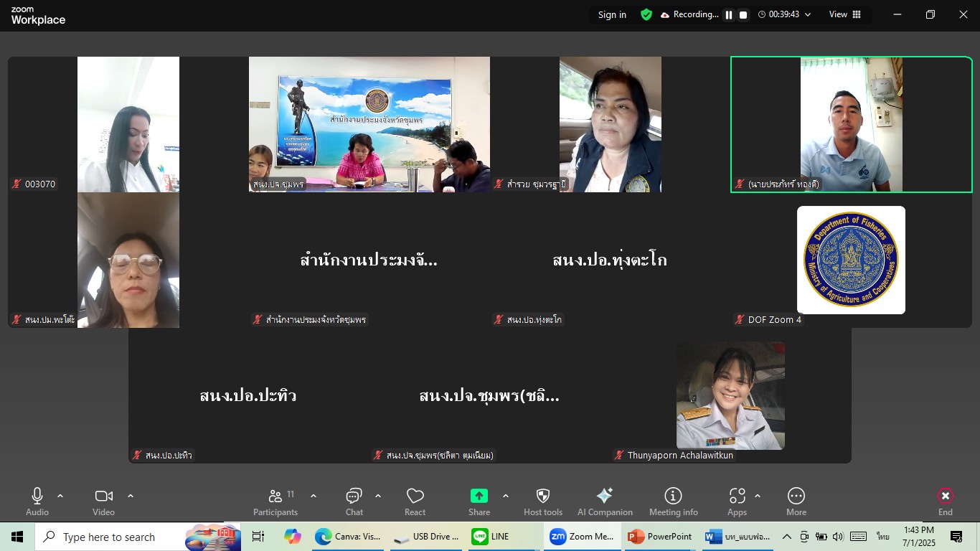
Task: Stop the recording with square button
Action: click(x=743, y=15)
